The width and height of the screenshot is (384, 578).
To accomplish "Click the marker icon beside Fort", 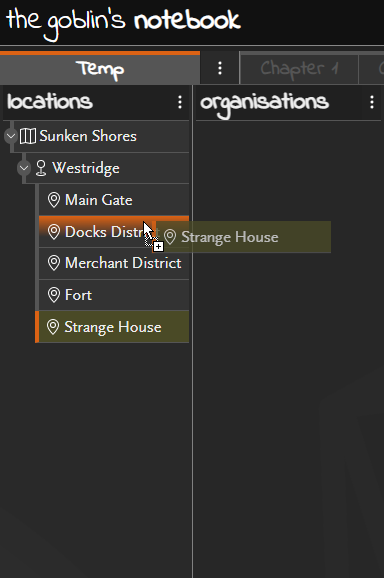I will coord(54,295).
